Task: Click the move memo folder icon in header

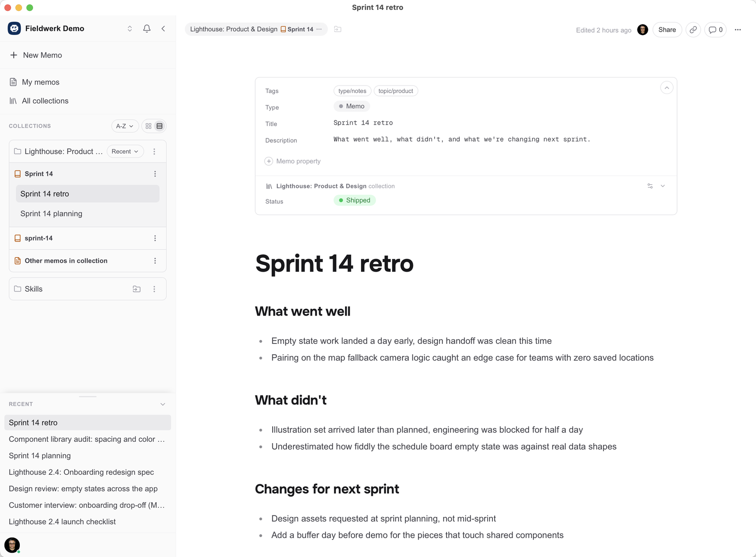Action: click(x=338, y=29)
